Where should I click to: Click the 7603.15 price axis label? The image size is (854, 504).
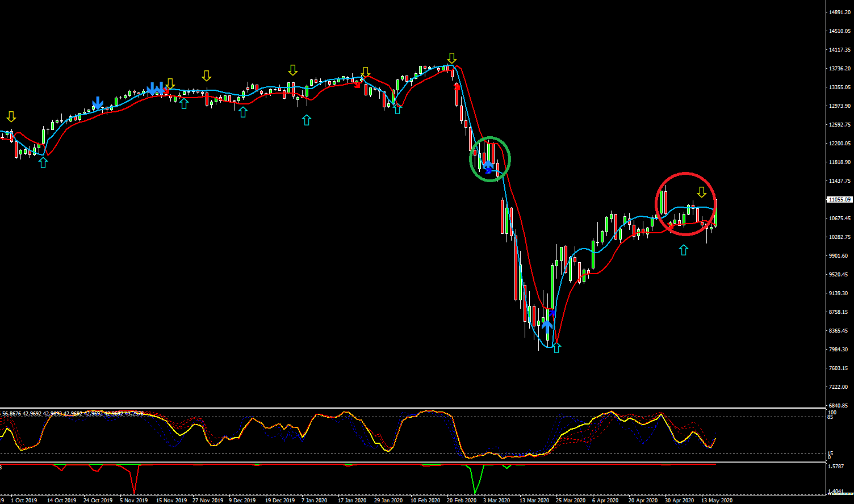[839, 368]
